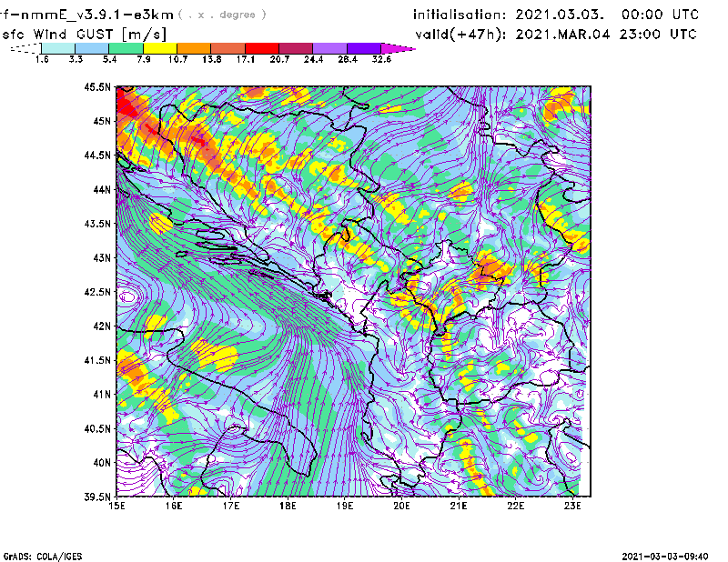Image resolution: width=728 pixels, height=562 pixels.
Task: Click the '17E' longitude label
Action: click(x=231, y=506)
